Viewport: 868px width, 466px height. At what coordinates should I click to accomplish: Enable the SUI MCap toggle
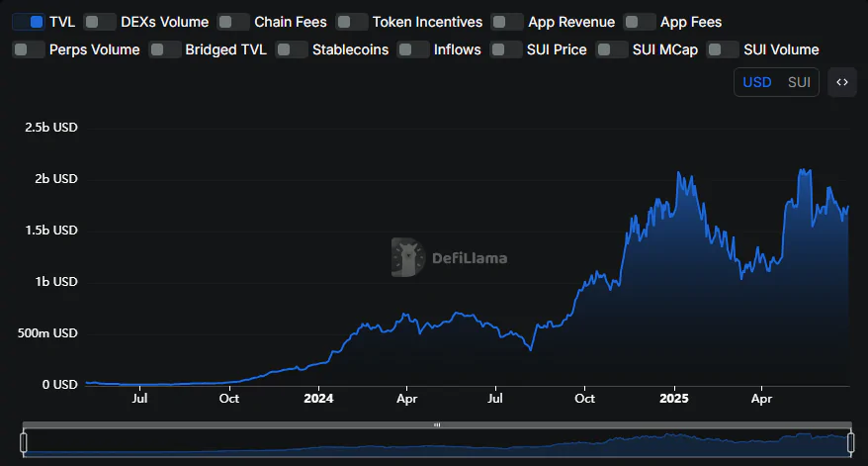point(612,49)
